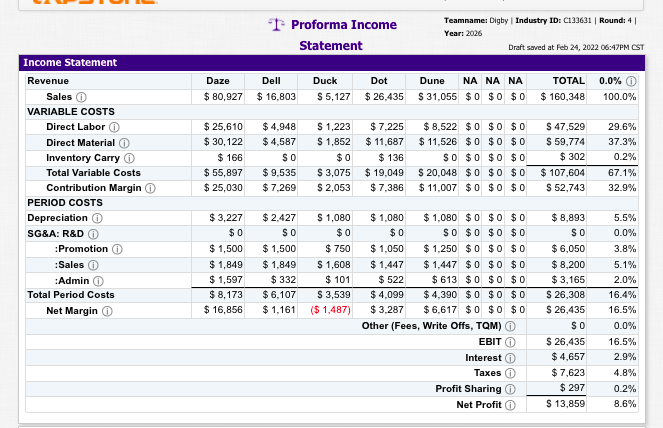This screenshot has height=428, width=663.
Task: Select Taxes amount $ 7,623
Action: click(568, 373)
